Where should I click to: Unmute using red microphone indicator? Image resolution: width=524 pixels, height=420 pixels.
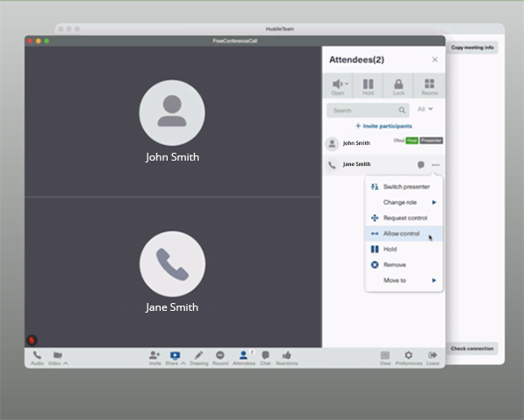coord(31,341)
